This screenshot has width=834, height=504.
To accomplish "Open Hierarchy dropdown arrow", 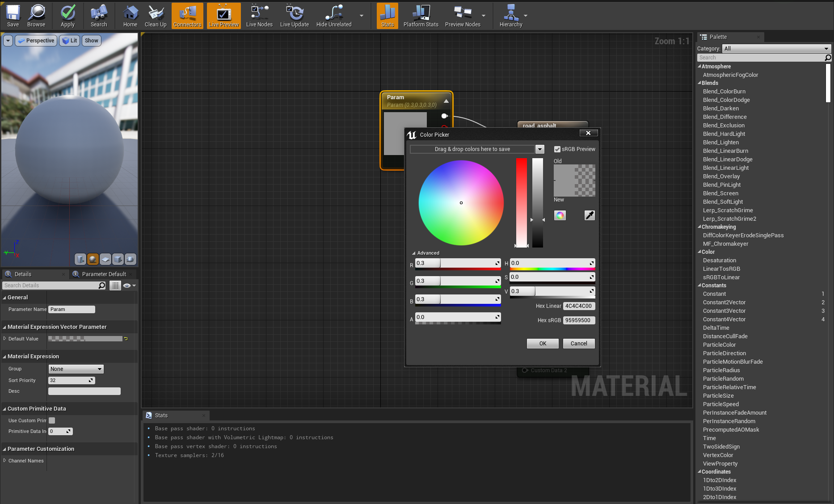I will click(526, 16).
